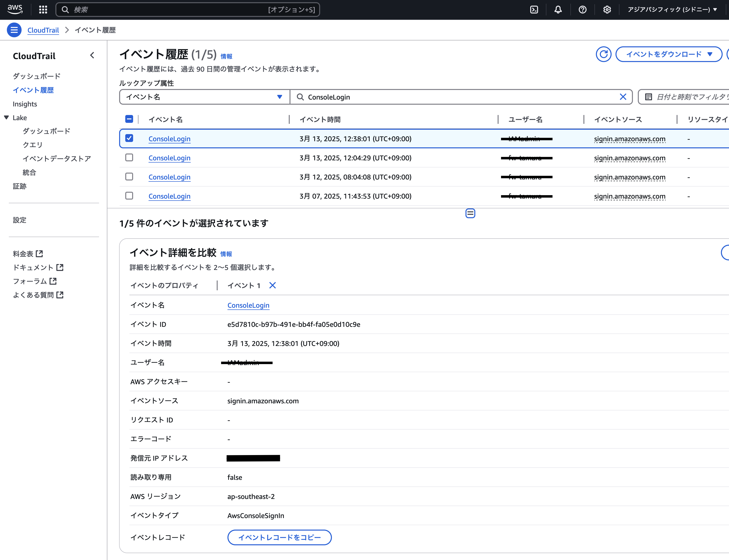The width and height of the screenshot is (729, 560).
Task: Toggle the header select-all checkbox
Action: pyautogui.click(x=129, y=119)
